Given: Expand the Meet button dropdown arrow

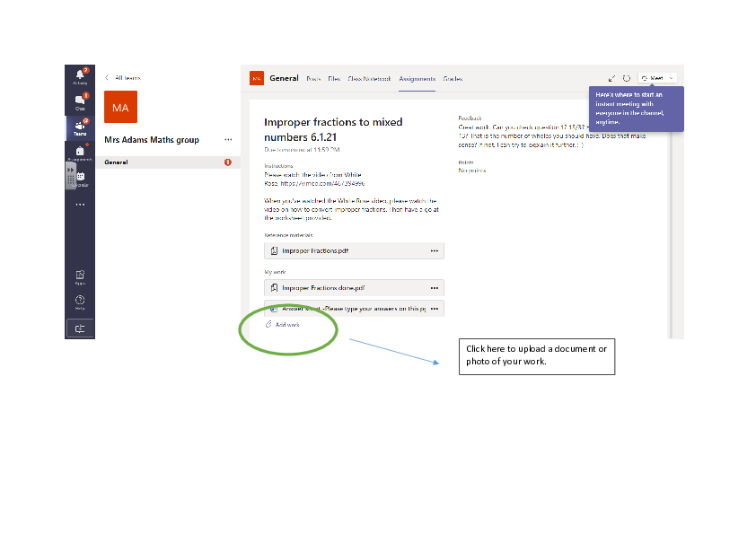Looking at the screenshot, I should pyautogui.click(x=672, y=79).
